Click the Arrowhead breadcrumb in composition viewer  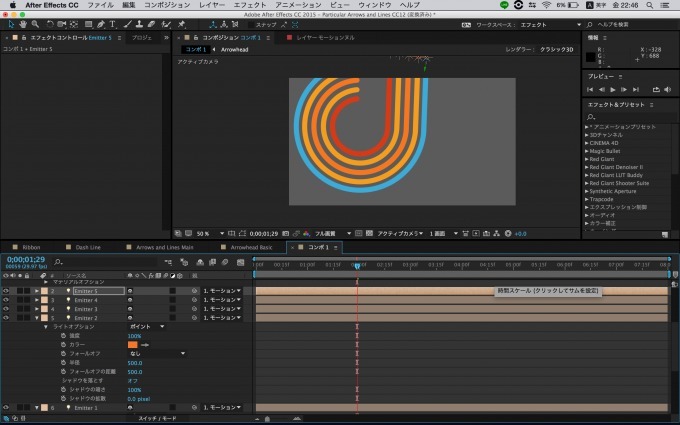tap(232, 48)
